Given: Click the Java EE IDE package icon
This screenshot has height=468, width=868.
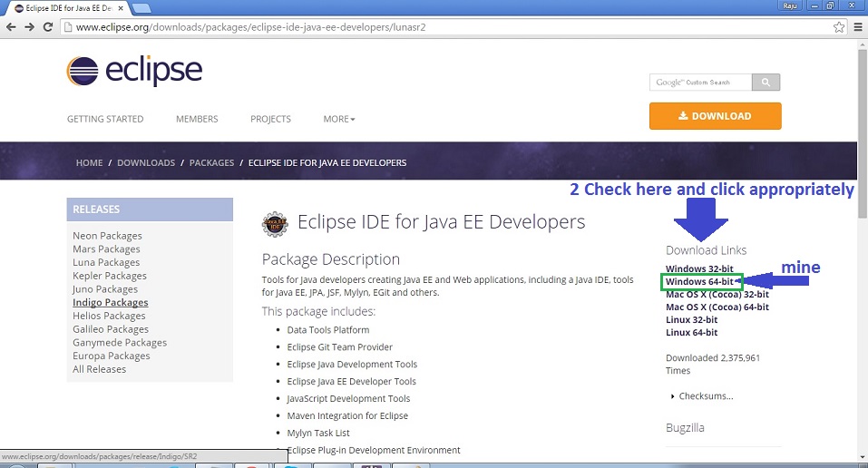Looking at the screenshot, I should coord(275,224).
